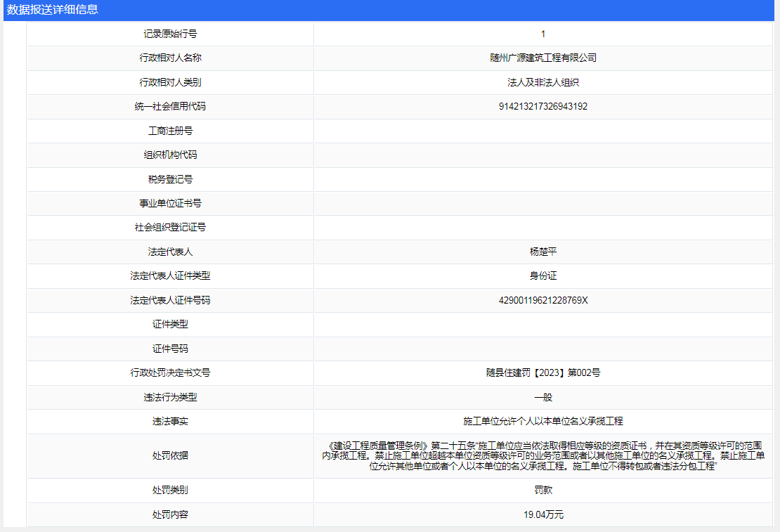The width and height of the screenshot is (780, 532).
Task: Select the 法定代表人证件类型 label
Action: pyautogui.click(x=170, y=275)
